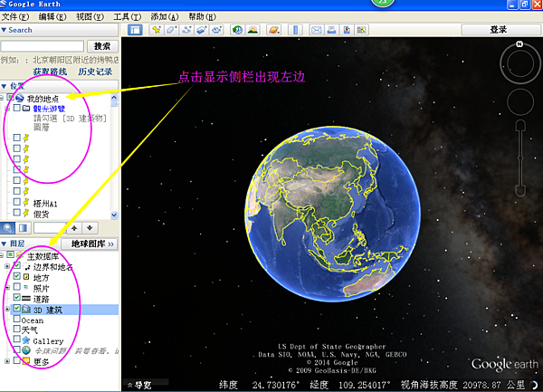This screenshot has height=392, width=543.
Task: Show historical imagery clock icon
Action: 237,30
